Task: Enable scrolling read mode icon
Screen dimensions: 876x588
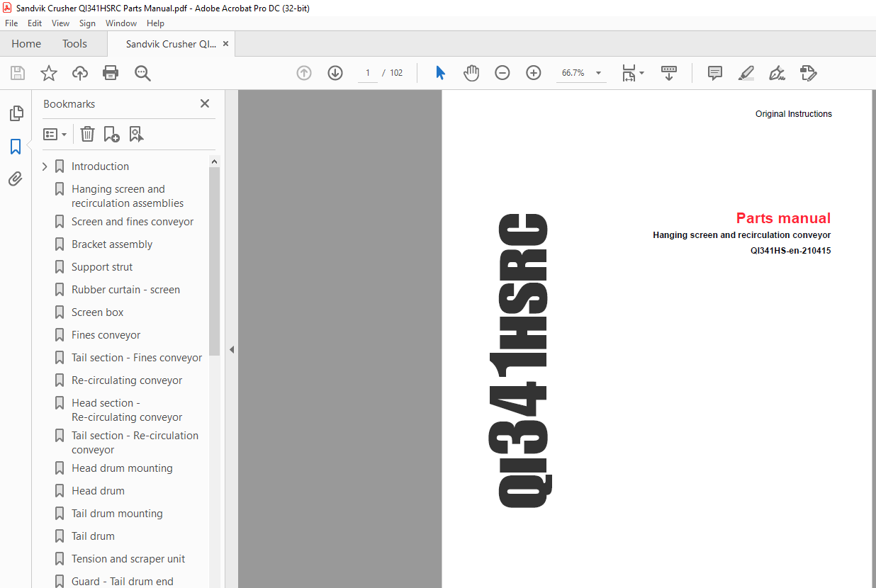Action: pos(669,73)
